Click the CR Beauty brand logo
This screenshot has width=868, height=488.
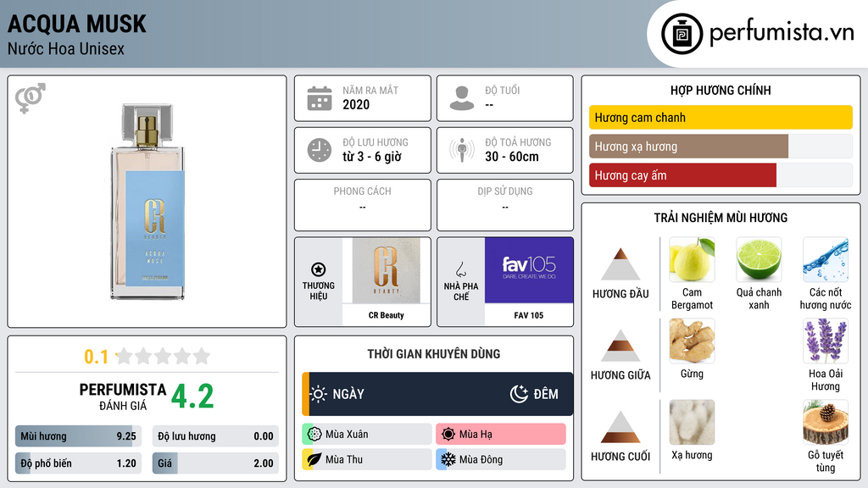pyautogui.click(x=386, y=270)
